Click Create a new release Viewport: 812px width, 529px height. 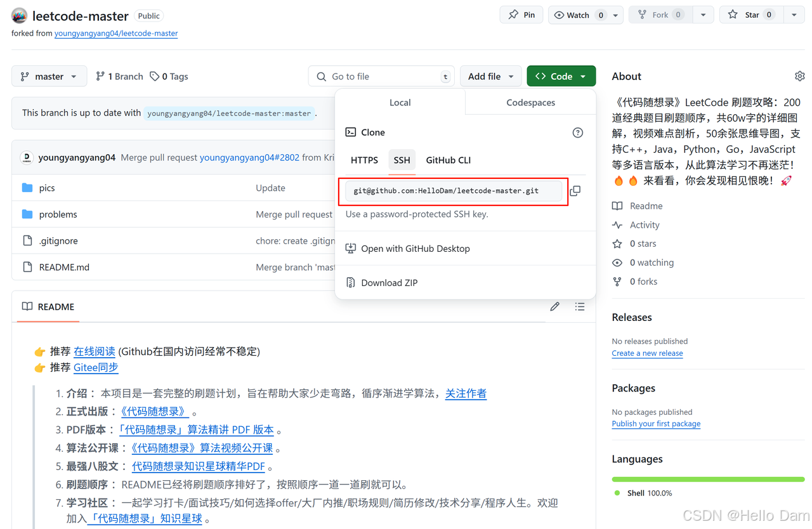647,353
